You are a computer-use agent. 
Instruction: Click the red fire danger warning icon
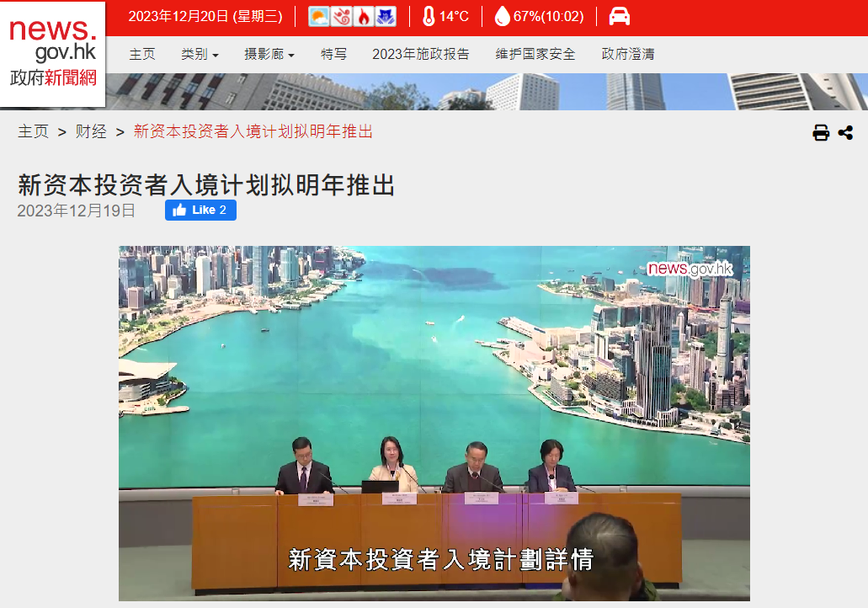[x=363, y=17]
